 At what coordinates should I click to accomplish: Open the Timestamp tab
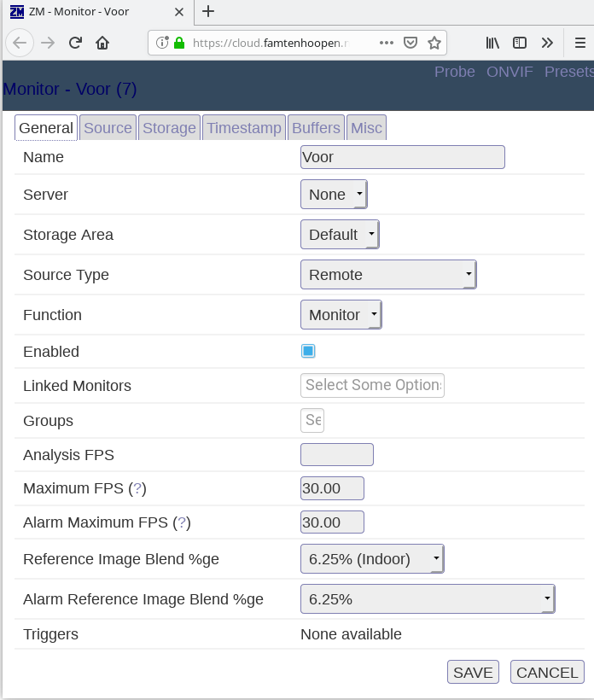[x=243, y=128]
